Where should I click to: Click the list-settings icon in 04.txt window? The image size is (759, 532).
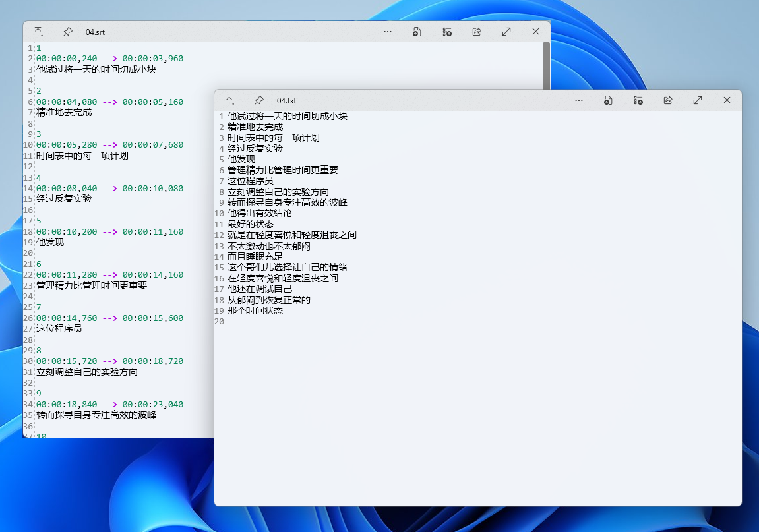[638, 100]
